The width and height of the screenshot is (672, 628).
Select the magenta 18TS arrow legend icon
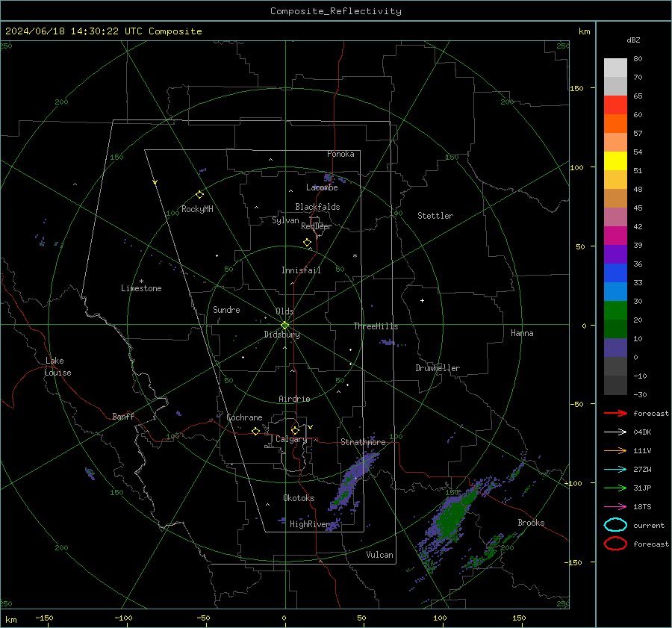[x=615, y=507]
